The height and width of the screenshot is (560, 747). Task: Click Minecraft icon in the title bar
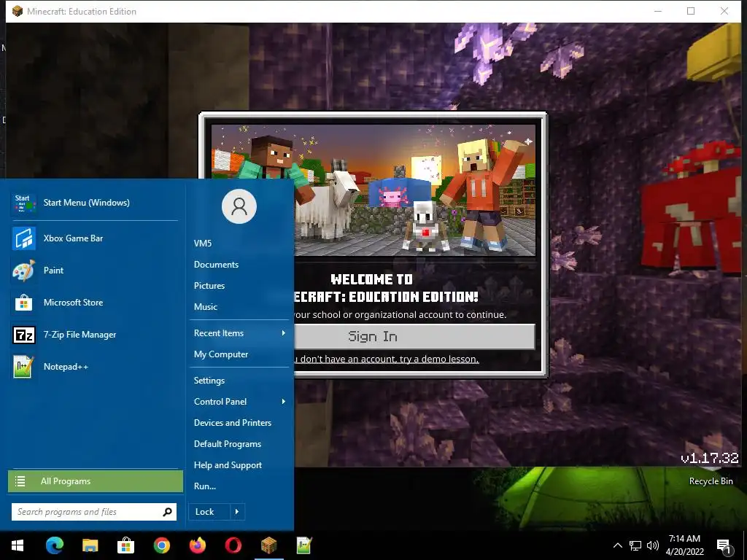[18, 11]
